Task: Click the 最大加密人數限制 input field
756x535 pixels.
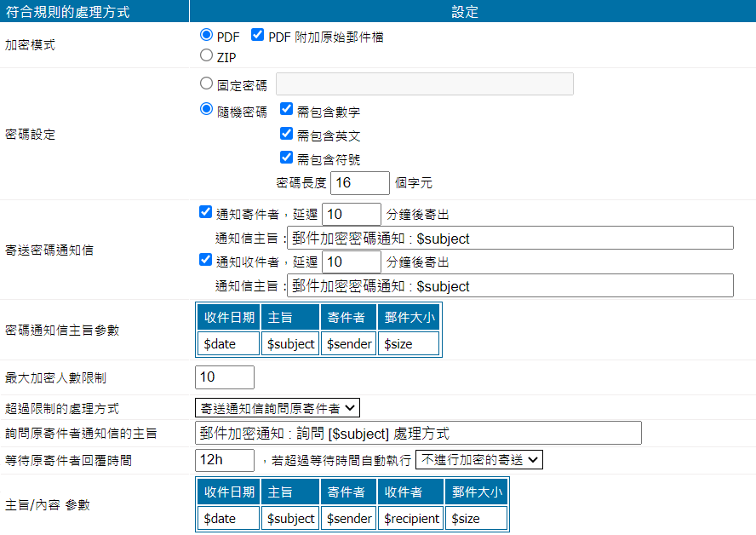Action: [225, 377]
